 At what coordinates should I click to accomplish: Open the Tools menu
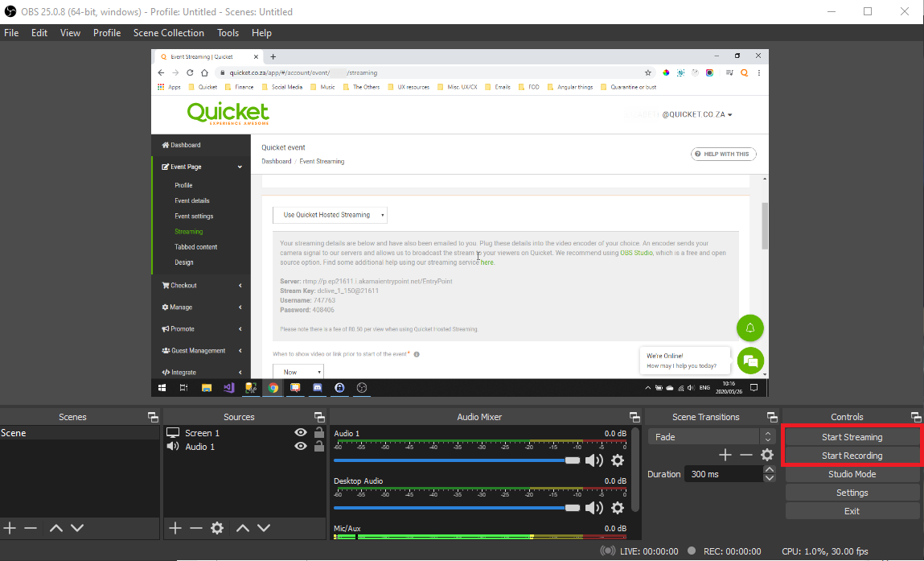(x=228, y=32)
